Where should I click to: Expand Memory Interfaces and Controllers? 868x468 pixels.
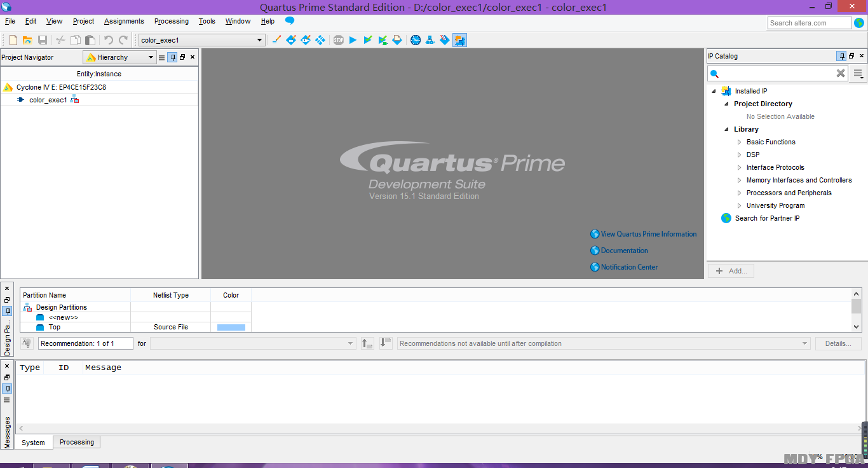[x=739, y=180]
